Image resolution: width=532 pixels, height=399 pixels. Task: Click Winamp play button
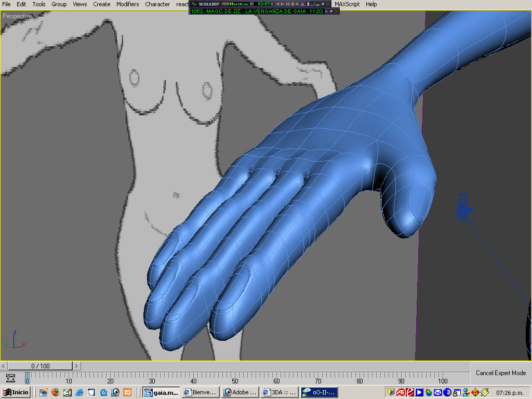(283, 4)
